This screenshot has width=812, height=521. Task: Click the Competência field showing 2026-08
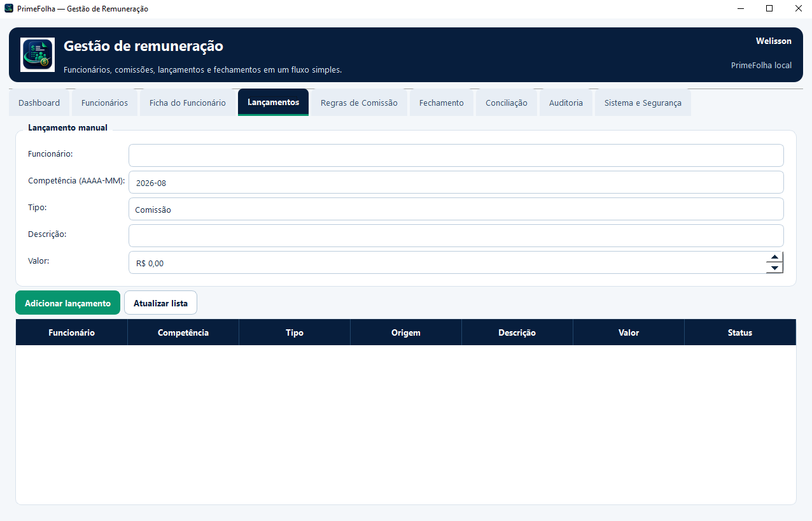tap(456, 182)
